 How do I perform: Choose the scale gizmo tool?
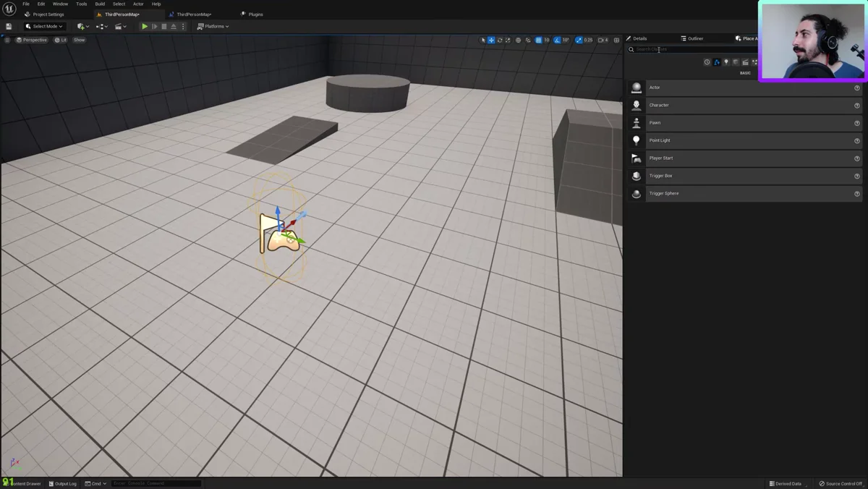pos(507,40)
